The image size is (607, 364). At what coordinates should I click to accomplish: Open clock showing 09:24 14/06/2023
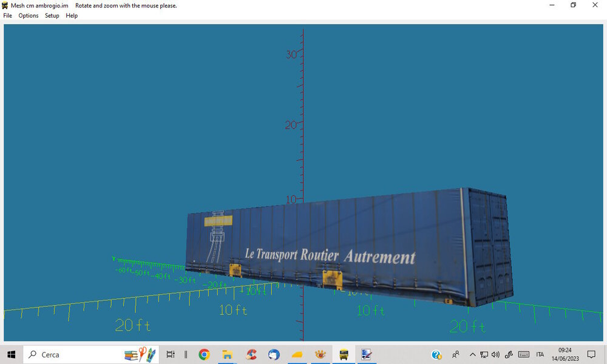click(x=565, y=354)
